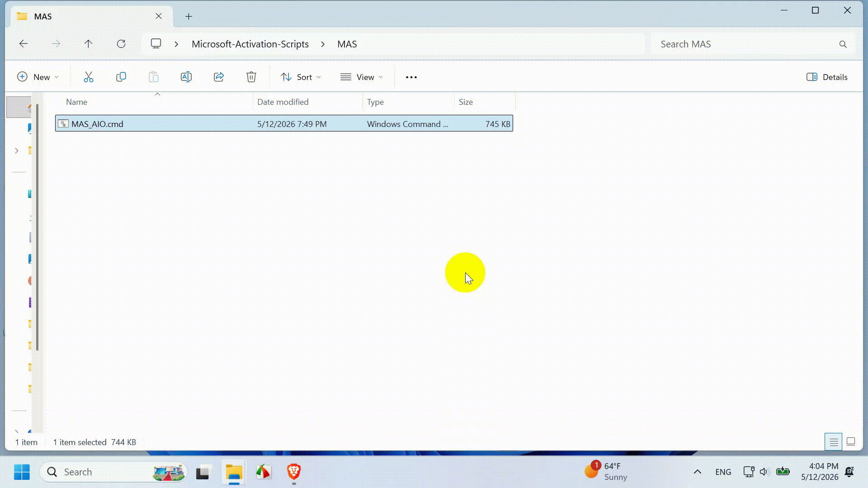Open the New dropdown menu
The image size is (868, 488).
tap(38, 77)
